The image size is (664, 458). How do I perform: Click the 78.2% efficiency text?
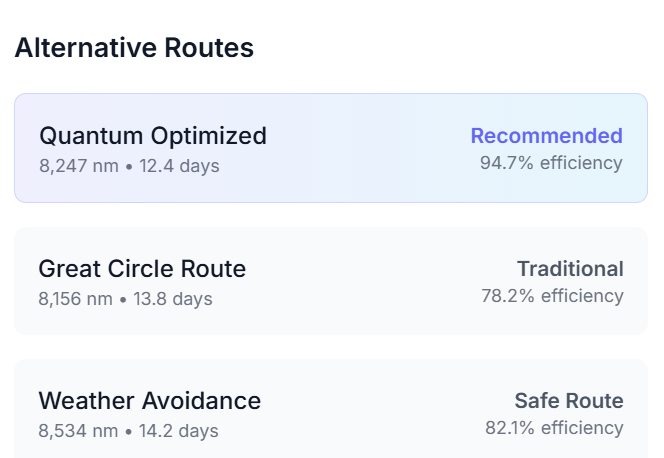[552, 296]
